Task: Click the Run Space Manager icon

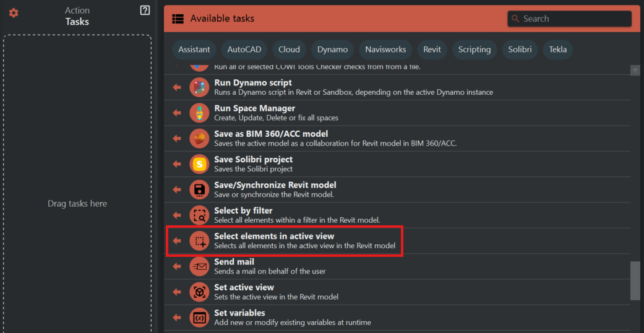Action: click(200, 113)
